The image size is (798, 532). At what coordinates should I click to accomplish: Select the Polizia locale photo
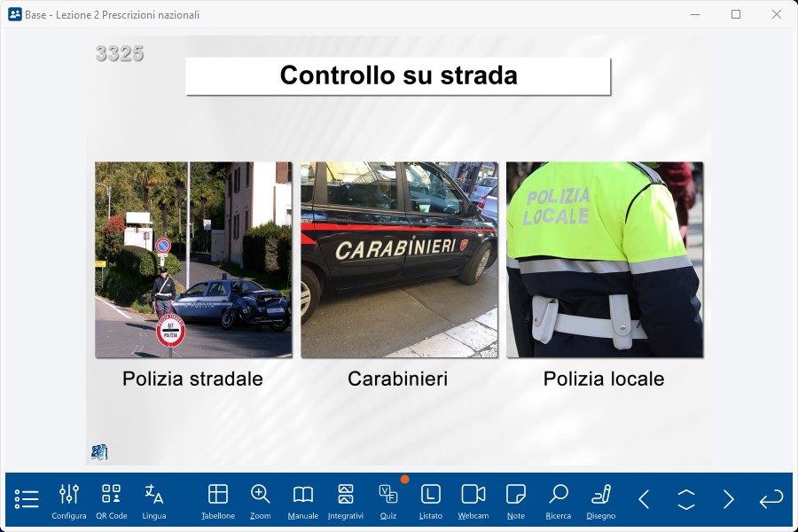605,260
